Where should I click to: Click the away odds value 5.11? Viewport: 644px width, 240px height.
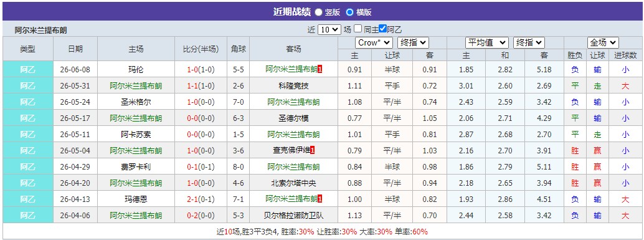[544, 167]
